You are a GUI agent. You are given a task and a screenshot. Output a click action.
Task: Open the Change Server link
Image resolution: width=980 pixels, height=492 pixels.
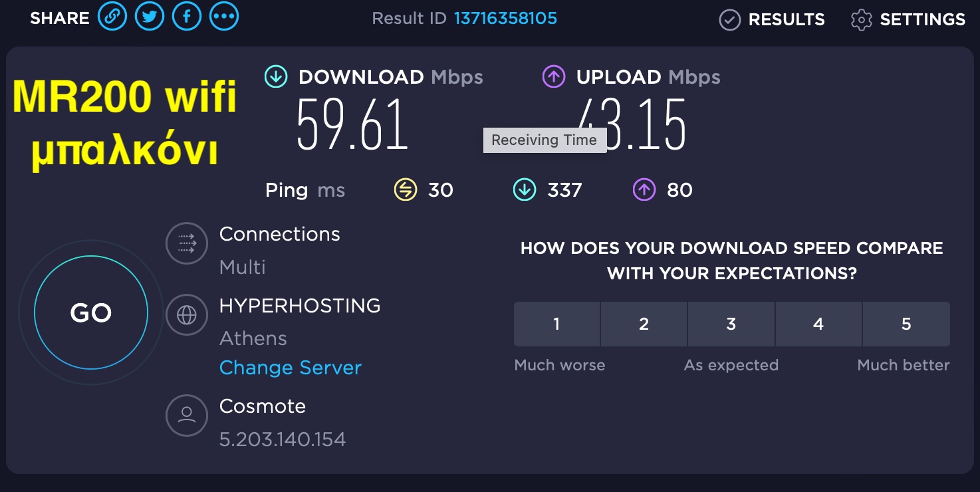pyautogui.click(x=291, y=368)
